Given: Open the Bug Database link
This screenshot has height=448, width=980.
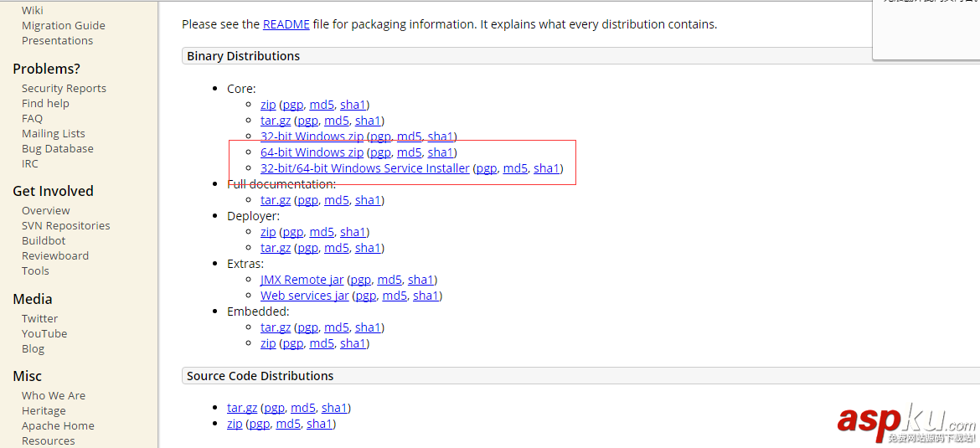Looking at the screenshot, I should click(x=57, y=148).
